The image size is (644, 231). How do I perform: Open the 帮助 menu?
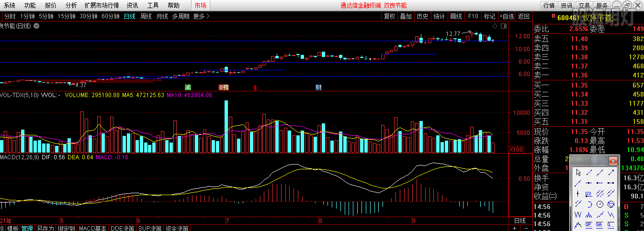(173, 5)
